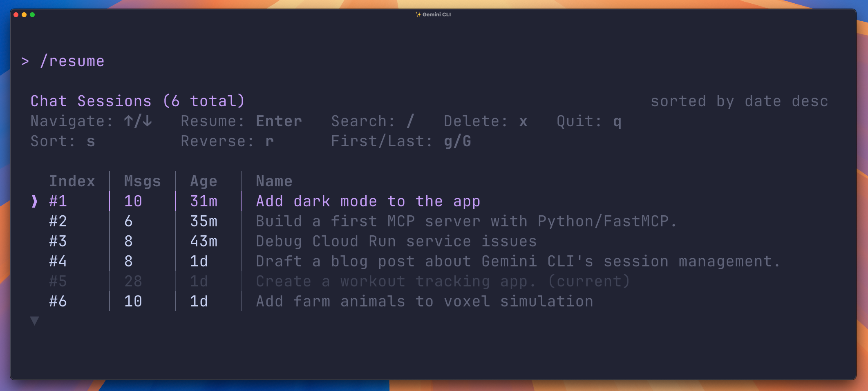This screenshot has width=868, height=391.
Task: Click the yellow minimize circle
Action: click(25, 14)
